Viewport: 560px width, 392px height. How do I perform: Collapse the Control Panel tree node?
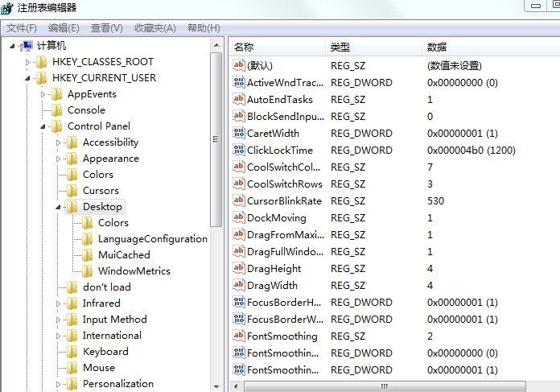pyautogui.click(x=43, y=126)
